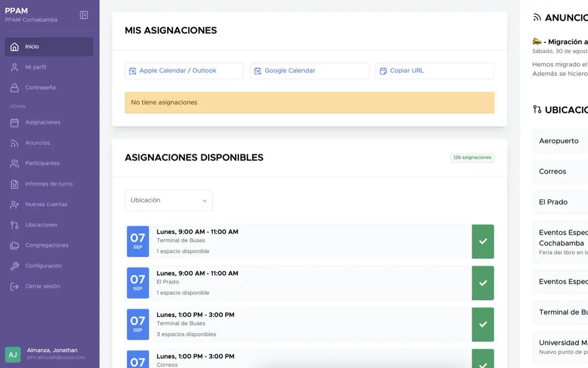Click the '3 espacios disponibles' text

coord(186,335)
